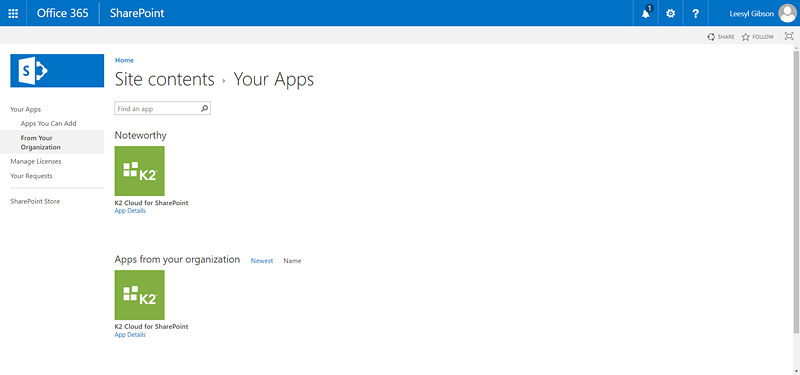The image size is (800, 375).
Task: Open K2 Cloud tile under Noteworthy
Action: [139, 171]
